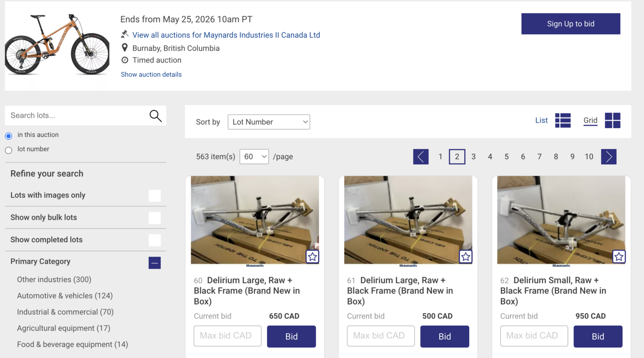Click the 'Timed auction' text
Screen dimensions: 644x358
(x=157, y=60)
